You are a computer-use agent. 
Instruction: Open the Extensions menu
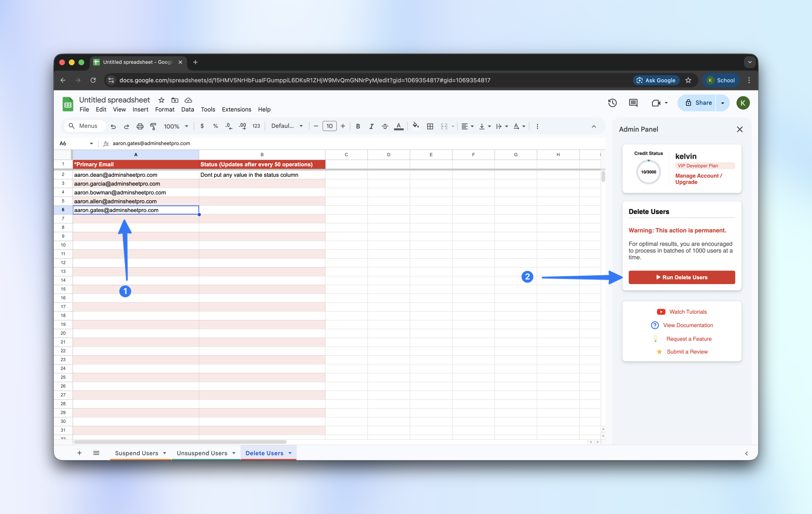tap(236, 109)
